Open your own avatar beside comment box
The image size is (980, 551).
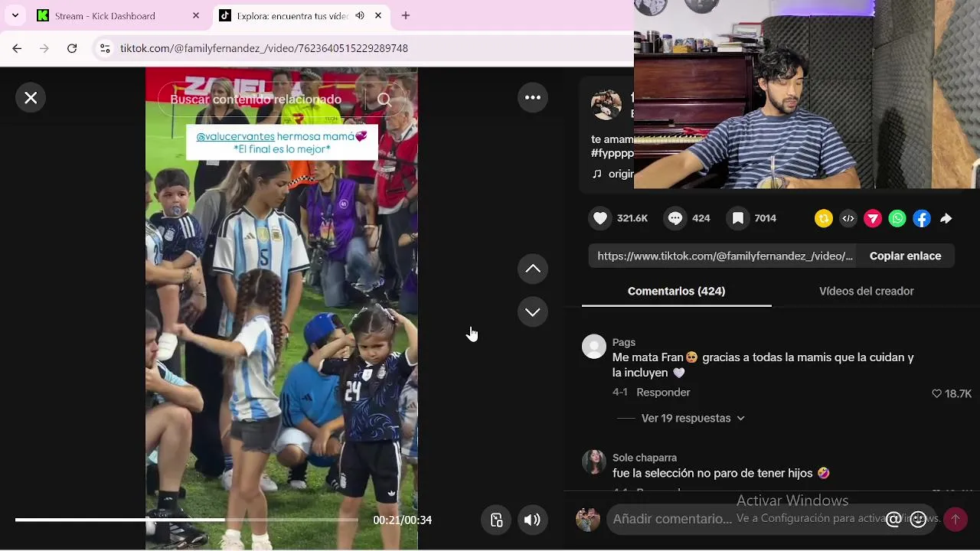click(588, 520)
